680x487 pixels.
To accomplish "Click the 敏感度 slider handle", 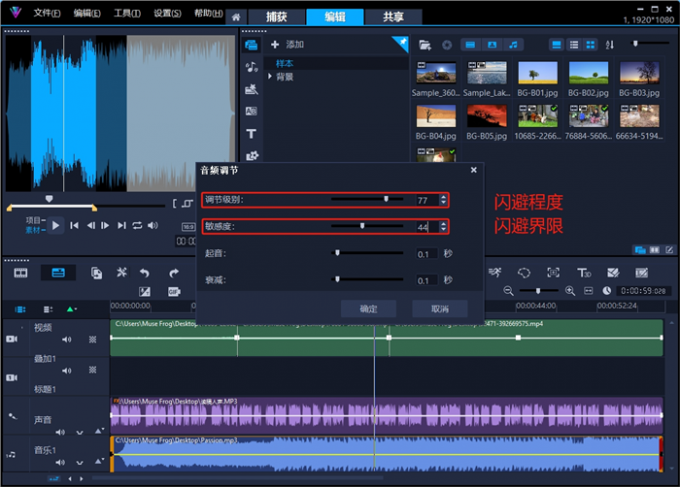I will [362, 226].
